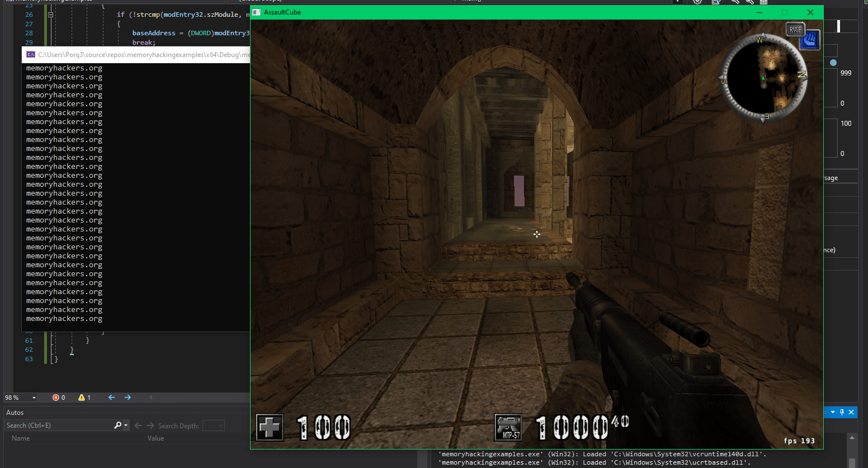Screen dimensions: 868x468
Task: Click the Autos Search (Ctrl+E) field
Action: point(58,426)
